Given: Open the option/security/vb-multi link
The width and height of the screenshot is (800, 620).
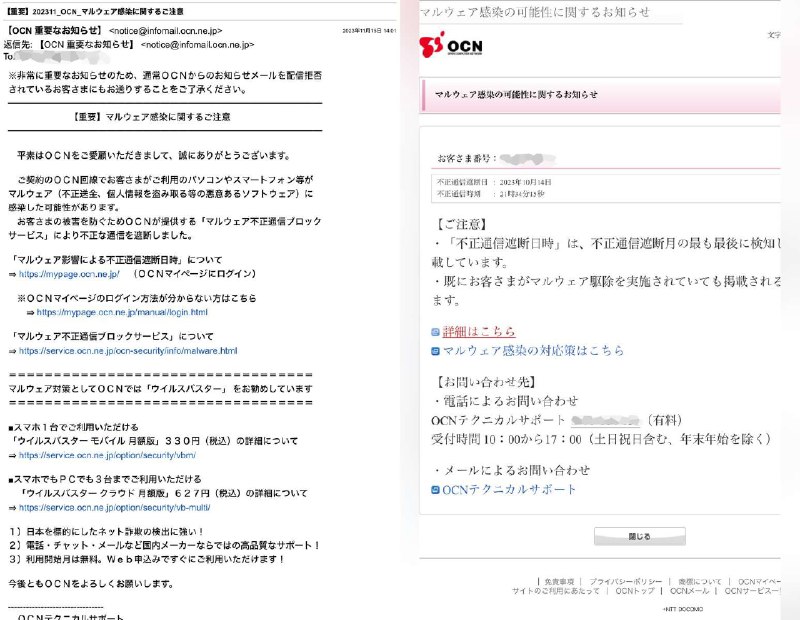Looking at the screenshot, I should (114, 508).
